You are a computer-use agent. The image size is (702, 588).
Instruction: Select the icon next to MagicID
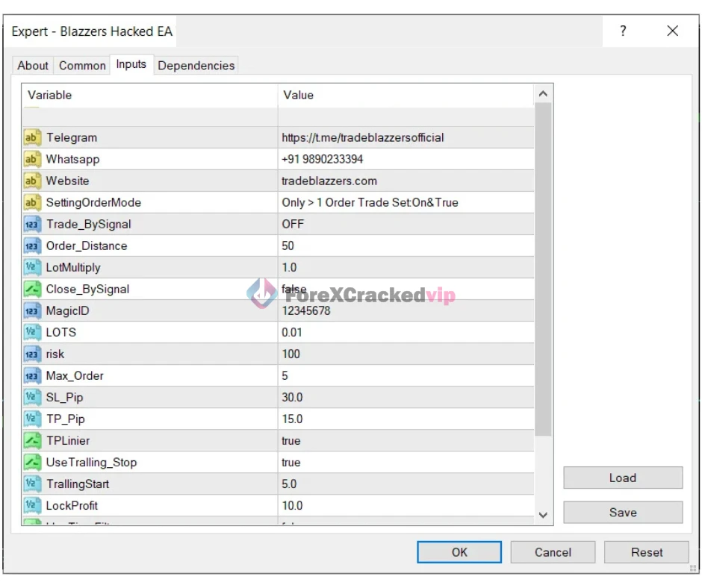tap(32, 310)
